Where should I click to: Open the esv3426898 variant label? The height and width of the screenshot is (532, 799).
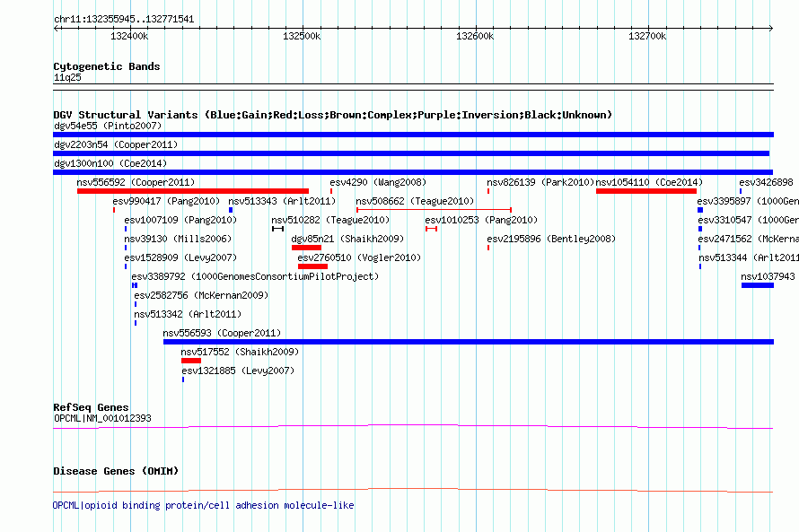(766, 182)
